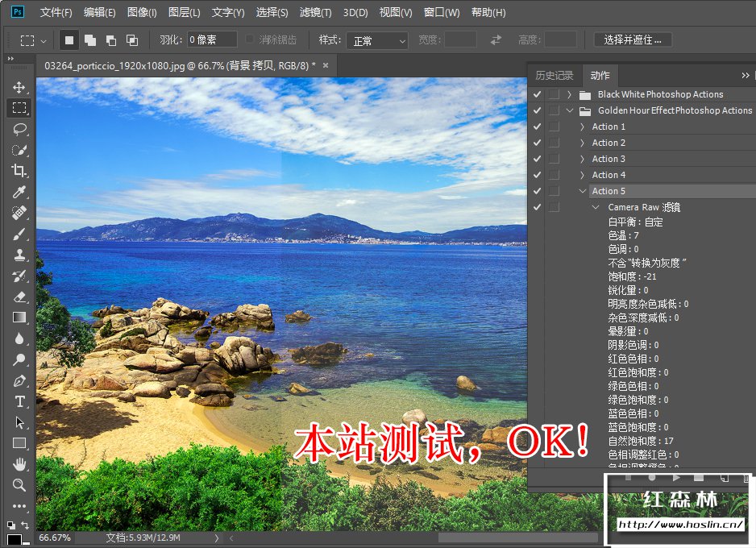Toggle checkmark for Golden Hour Effect set
756x548 pixels.
(x=537, y=110)
